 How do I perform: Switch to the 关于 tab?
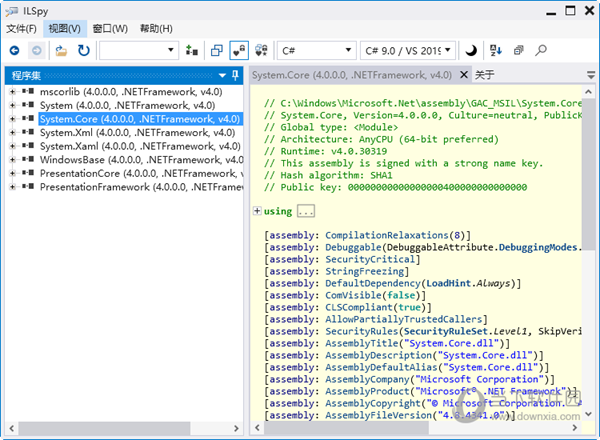point(484,75)
